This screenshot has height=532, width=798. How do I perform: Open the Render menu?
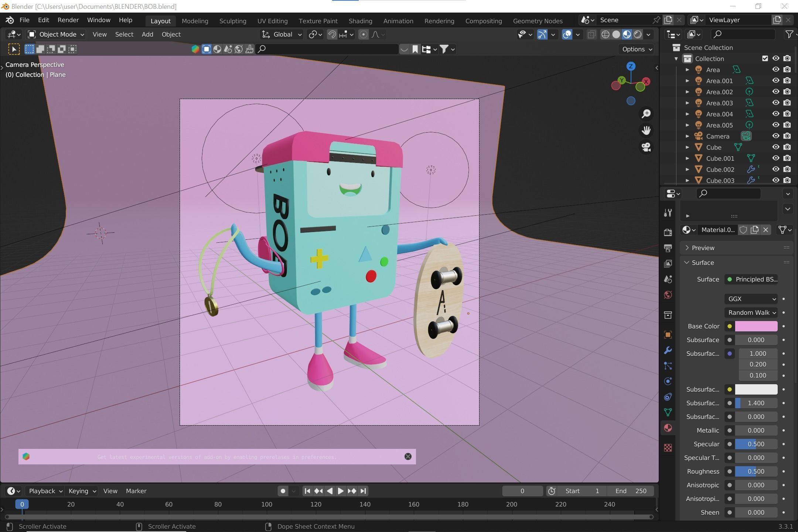click(68, 20)
